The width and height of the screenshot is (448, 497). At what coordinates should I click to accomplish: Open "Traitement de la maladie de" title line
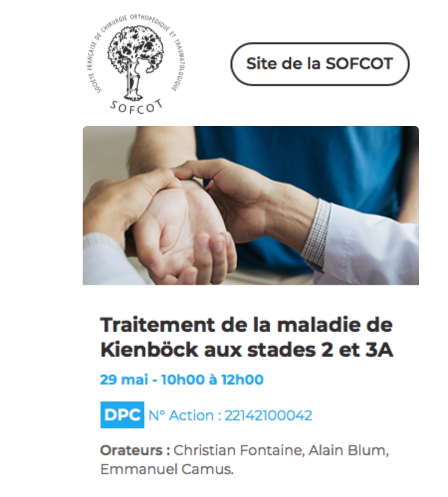click(x=246, y=325)
